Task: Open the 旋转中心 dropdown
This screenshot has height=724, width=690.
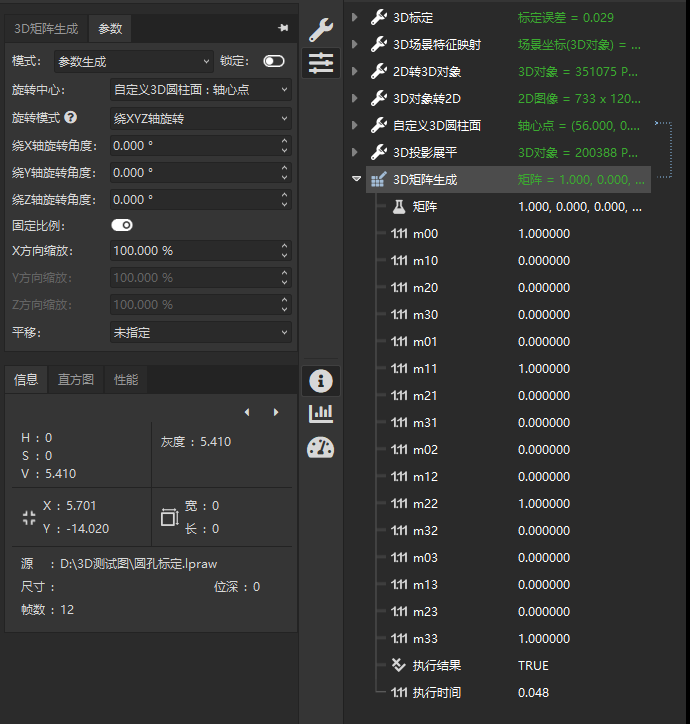Action: [200, 90]
